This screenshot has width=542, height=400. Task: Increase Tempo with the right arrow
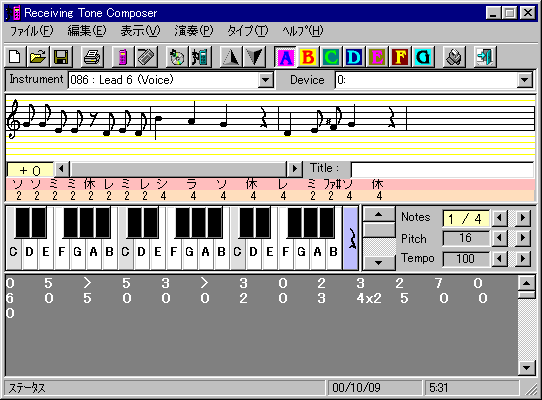[523, 259]
